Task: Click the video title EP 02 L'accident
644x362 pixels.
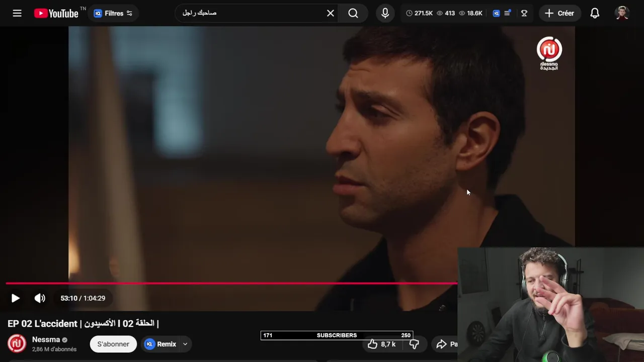Action: pos(83,323)
